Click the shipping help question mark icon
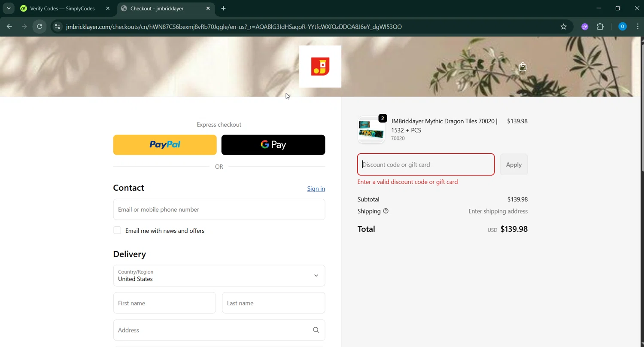 tap(386, 211)
